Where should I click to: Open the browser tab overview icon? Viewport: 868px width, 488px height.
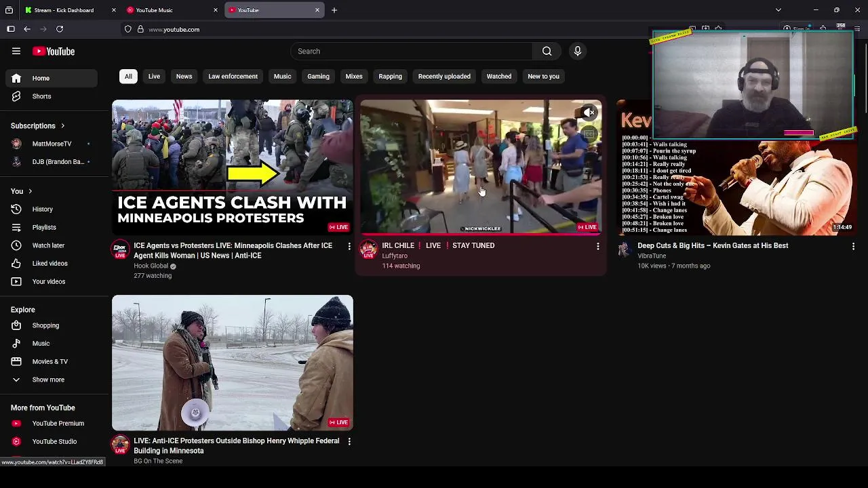click(9, 10)
